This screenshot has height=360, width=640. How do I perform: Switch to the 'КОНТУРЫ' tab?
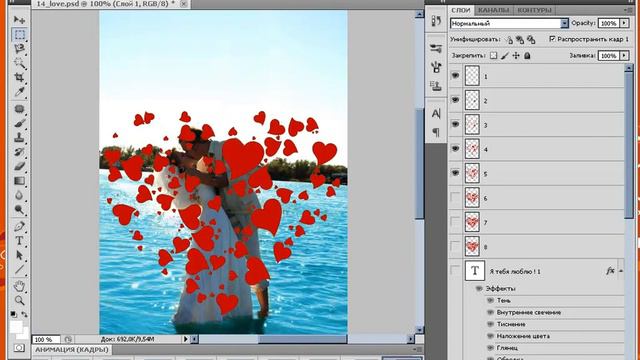coord(535,10)
